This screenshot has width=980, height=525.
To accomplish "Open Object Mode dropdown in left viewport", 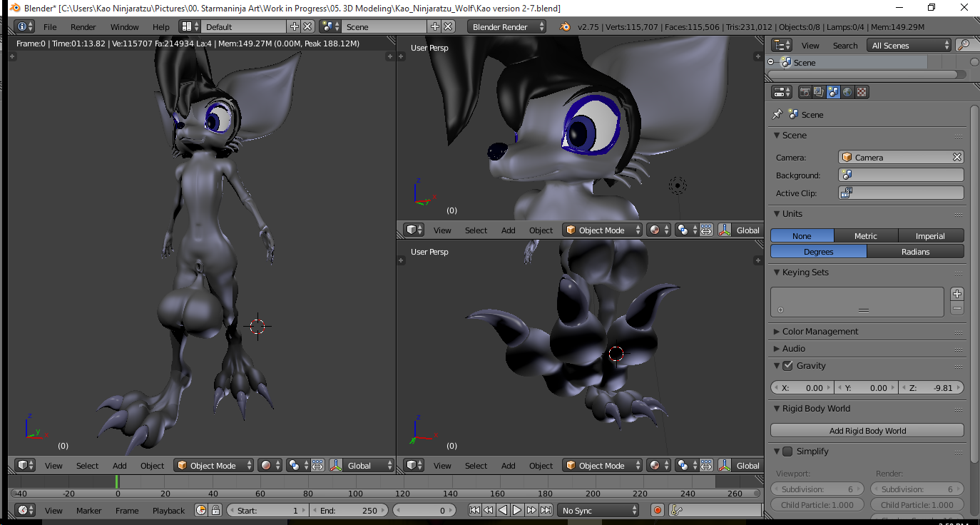I will pyautogui.click(x=214, y=465).
